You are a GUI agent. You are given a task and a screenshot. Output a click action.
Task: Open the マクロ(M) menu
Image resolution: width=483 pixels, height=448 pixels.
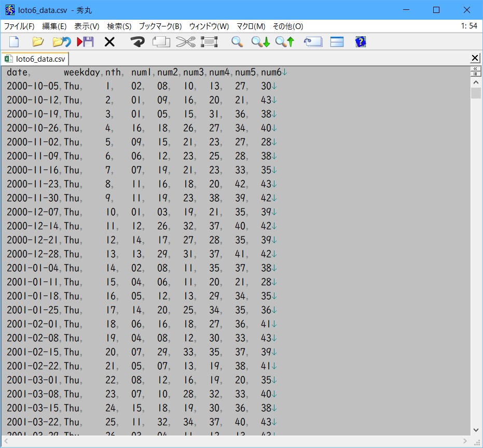coord(251,26)
